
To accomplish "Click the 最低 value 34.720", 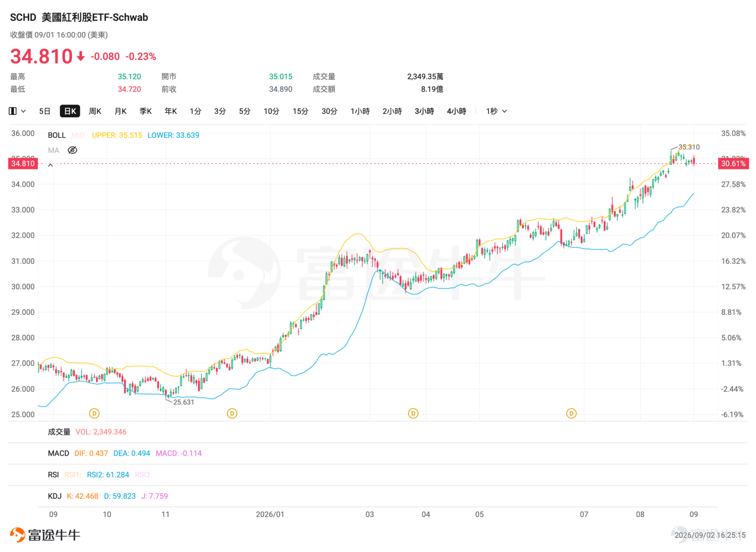I will [129, 89].
